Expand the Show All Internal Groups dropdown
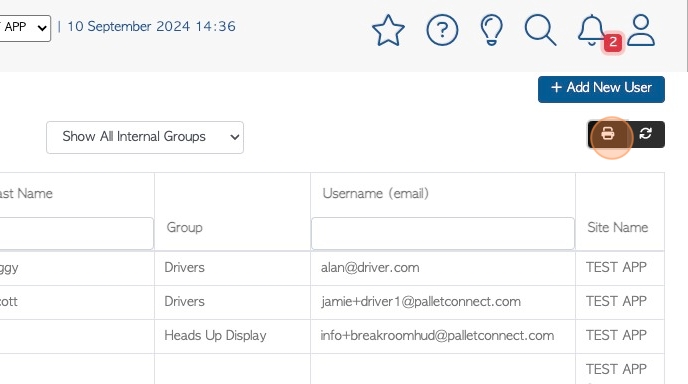Image resolution: width=688 pixels, height=384 pixels. click(145, 137)
